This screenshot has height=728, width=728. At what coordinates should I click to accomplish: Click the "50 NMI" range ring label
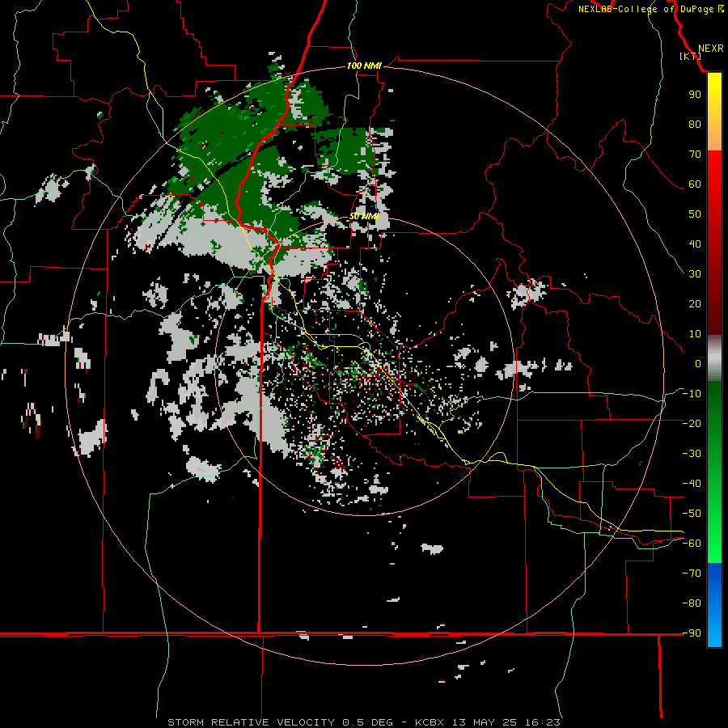[364, 216]
